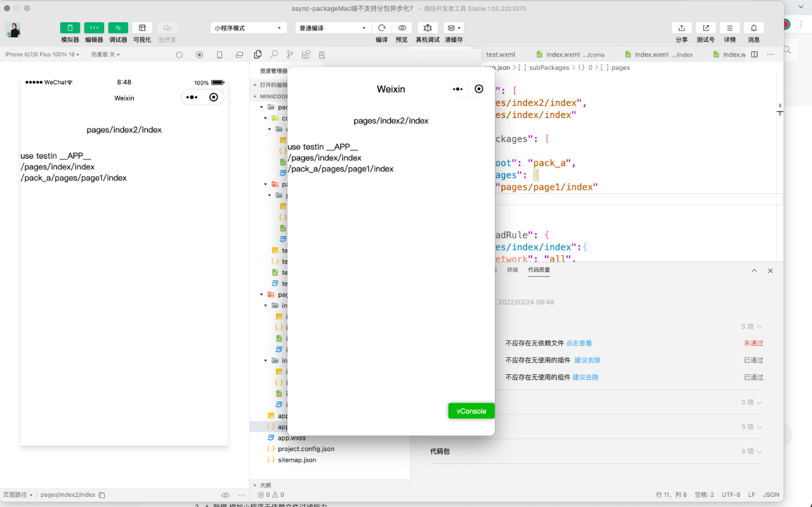
Task: Click the simulator capsule menu dots
Action: pyautogui.click(x=192, y=97)
